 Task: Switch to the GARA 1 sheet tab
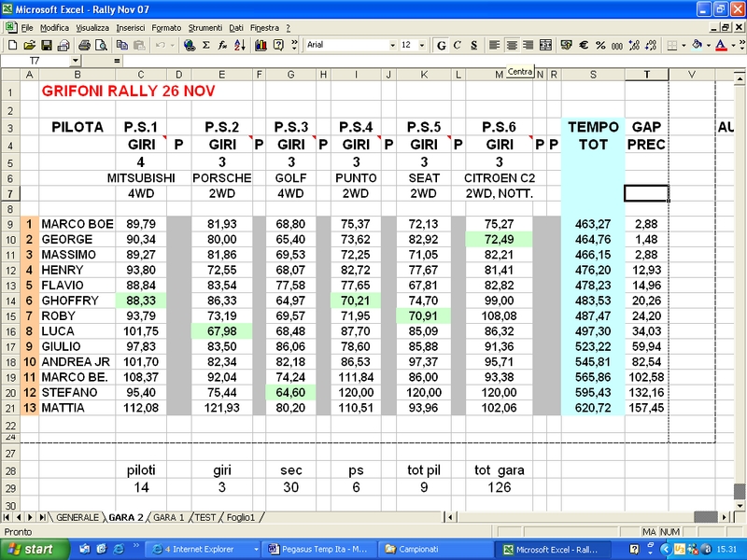169,517
